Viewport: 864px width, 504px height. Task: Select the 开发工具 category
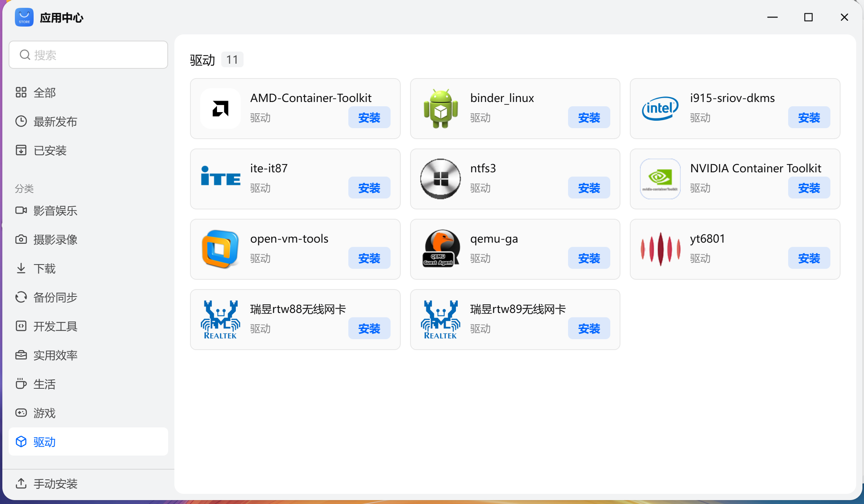[x=55, y=326]
